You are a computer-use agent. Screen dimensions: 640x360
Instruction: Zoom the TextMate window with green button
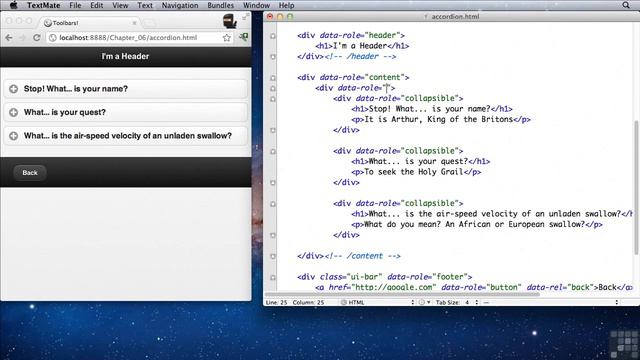(x=290, y=17)
